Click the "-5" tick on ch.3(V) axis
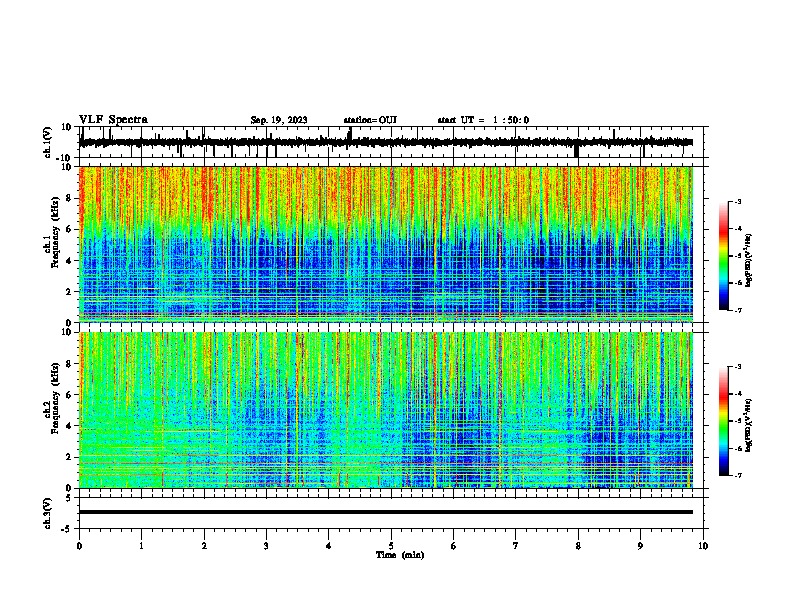The height and width of the screenshot is (612, 792). tap(68, 529)
